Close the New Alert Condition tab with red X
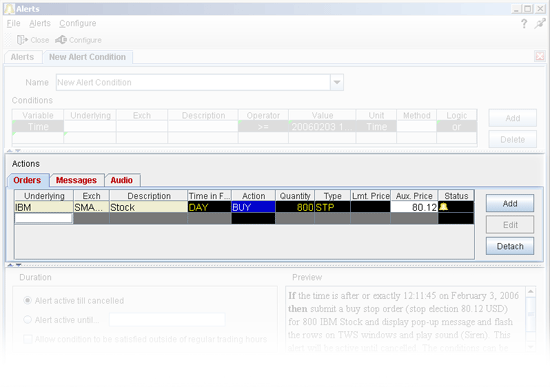550x387 pixels. (540, 56)
